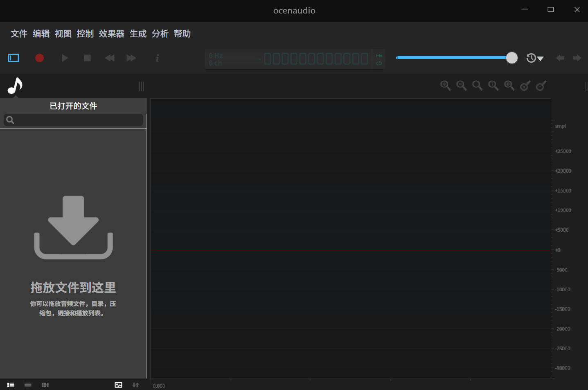Image resolution: width=588 pixels, height=390 pixels.
Task: Click the fast forward button
Action: pos(131,58)
